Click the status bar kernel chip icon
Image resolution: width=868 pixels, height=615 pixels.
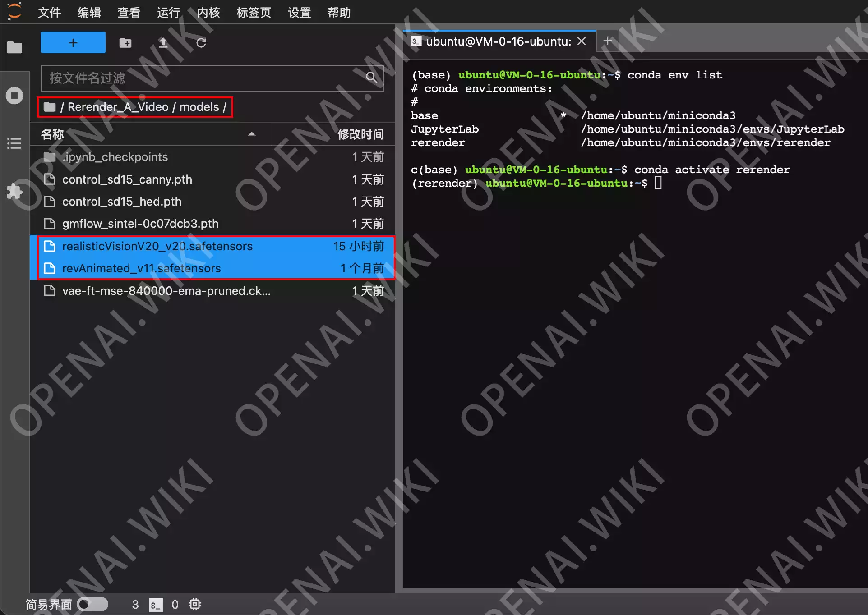pyautogui.click(x=195, y=604)
